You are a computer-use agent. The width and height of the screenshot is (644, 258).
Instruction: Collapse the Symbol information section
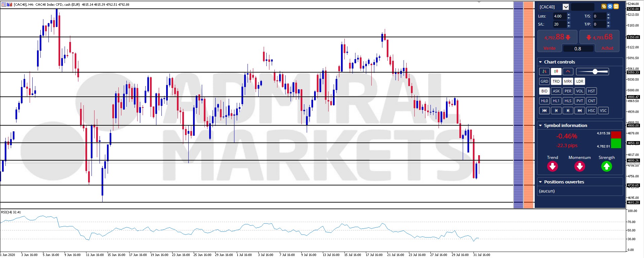tap(540, 126)
